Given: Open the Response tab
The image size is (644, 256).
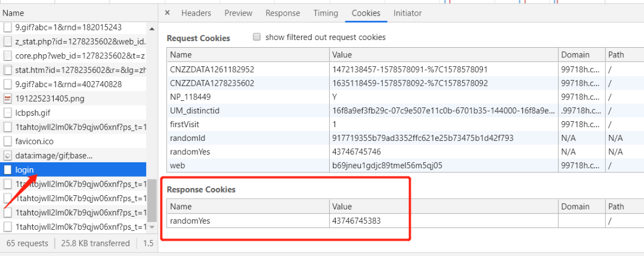Looking at the screenshot, I should pos(283,13).
